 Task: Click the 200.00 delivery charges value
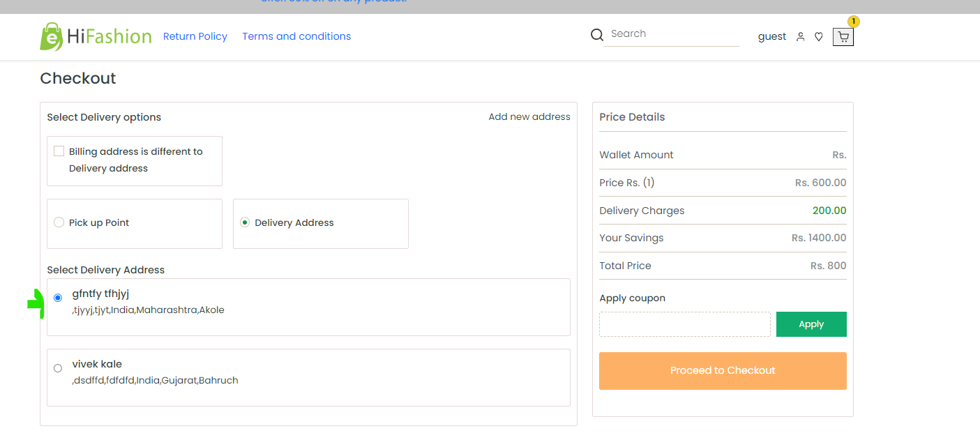829,211
